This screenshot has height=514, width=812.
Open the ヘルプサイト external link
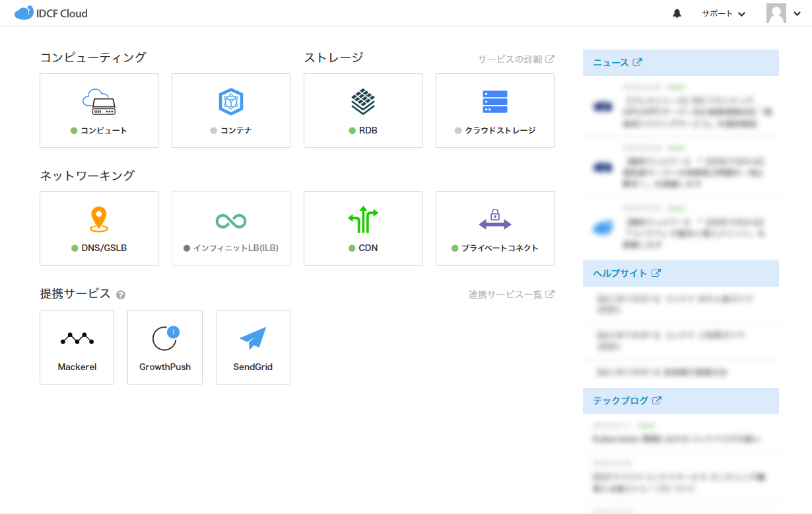tap(625, 273)
